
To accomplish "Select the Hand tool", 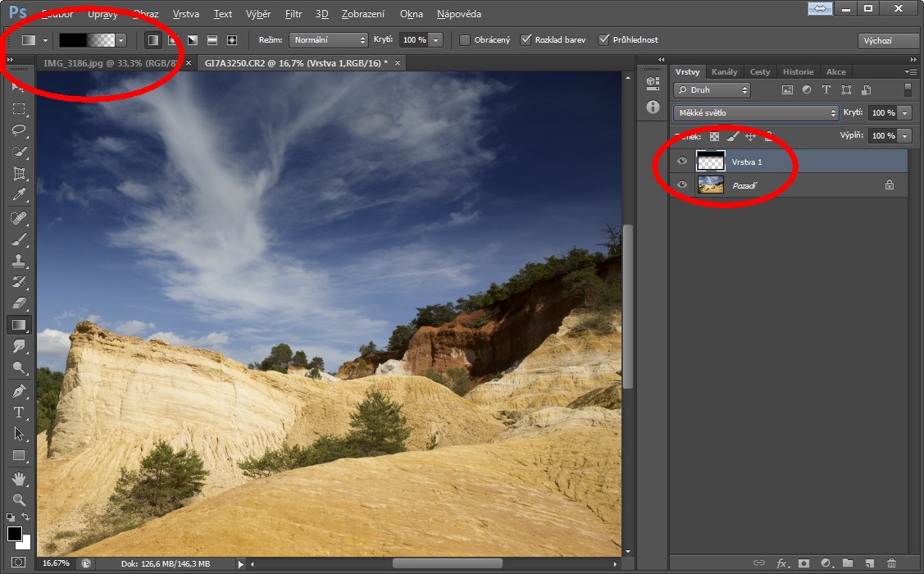I will click(19, 478).
